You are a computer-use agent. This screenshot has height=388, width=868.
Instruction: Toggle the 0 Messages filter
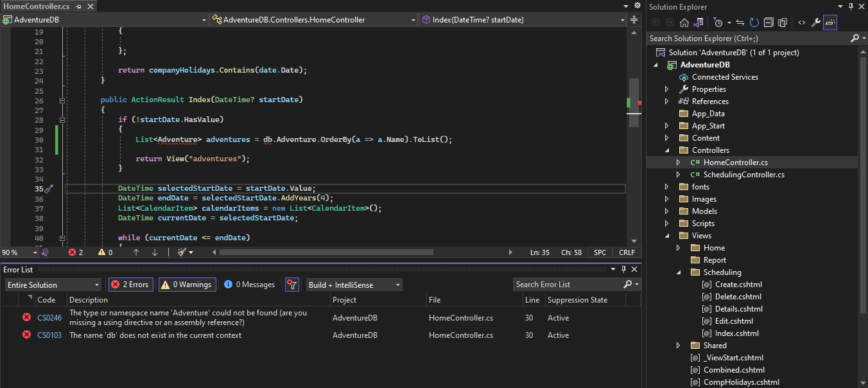tap(250, 285)
